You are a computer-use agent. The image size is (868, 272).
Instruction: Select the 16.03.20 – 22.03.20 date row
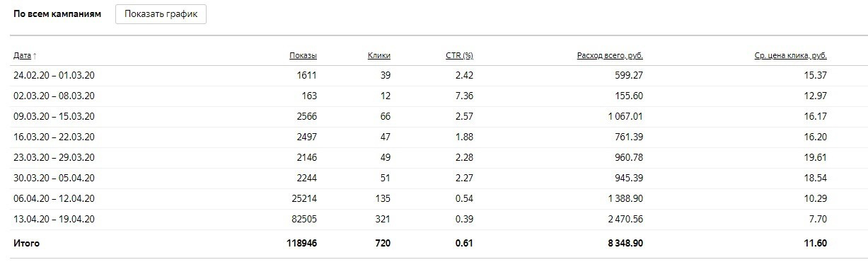pyautogui.click(x=439, y=137)
